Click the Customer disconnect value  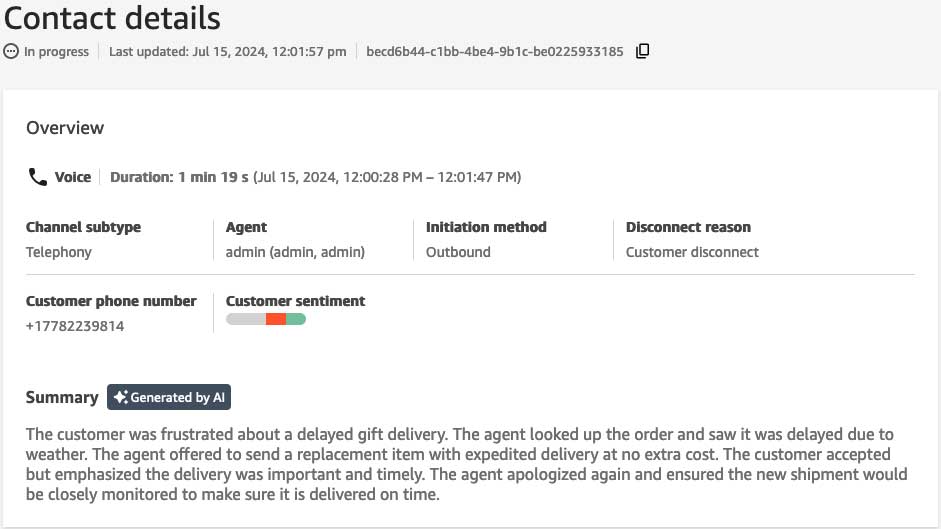692,252
